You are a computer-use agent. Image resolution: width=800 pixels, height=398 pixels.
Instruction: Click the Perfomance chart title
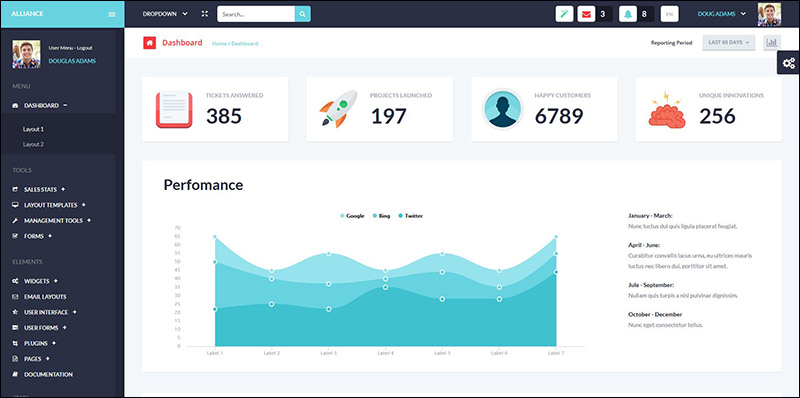pos(203,185)
